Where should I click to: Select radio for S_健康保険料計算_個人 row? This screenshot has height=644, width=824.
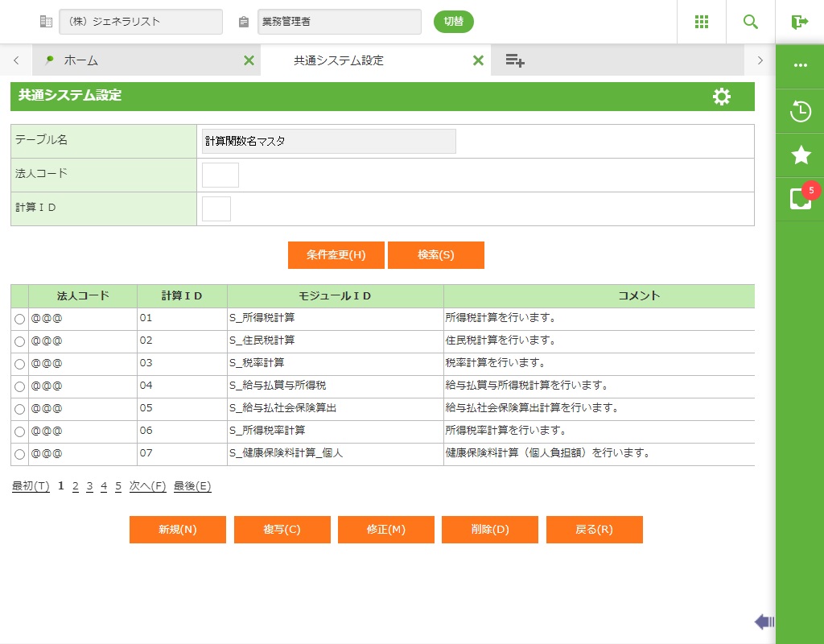[x=20, y=454]
